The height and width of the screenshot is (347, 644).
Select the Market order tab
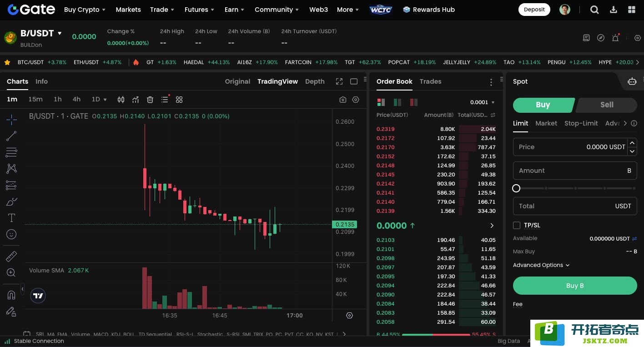(546, 123)
